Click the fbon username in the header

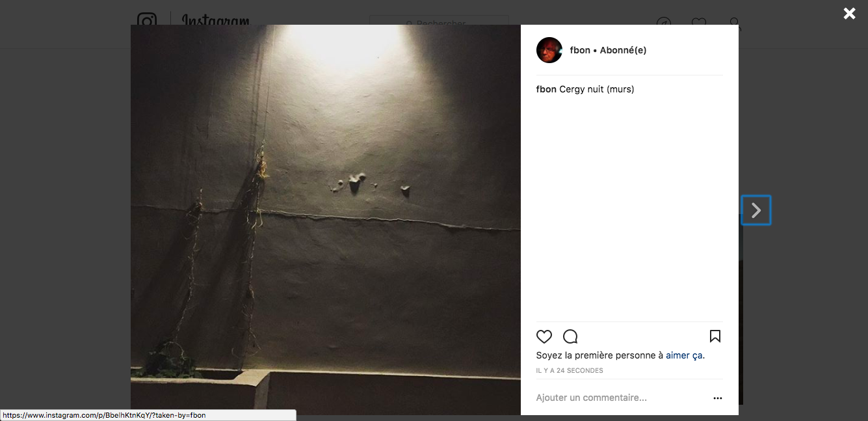580,50
